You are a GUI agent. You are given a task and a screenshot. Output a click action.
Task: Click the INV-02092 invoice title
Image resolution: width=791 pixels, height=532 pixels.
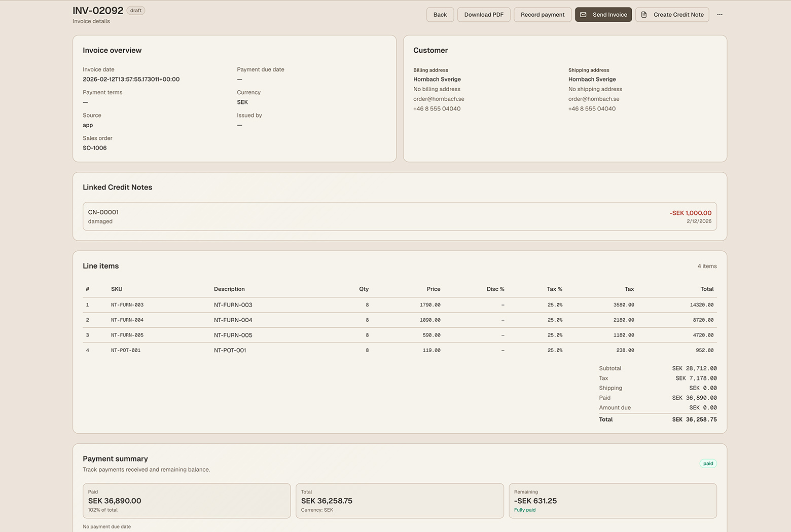tap(98, 10)
